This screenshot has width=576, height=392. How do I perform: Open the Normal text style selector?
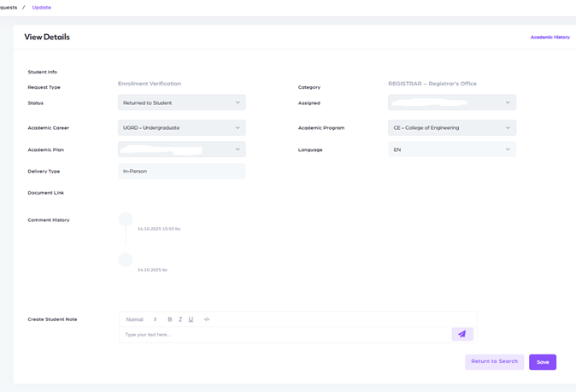pos(141,319)
